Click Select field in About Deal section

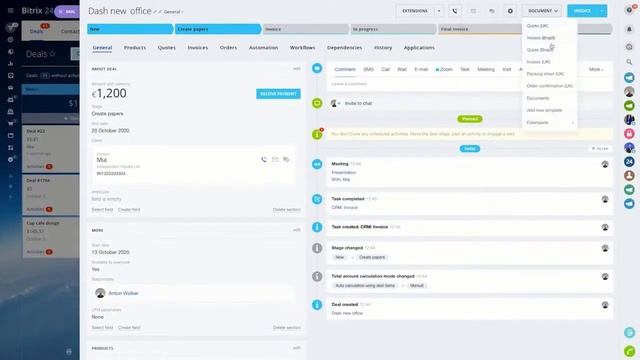click(102, 209)
